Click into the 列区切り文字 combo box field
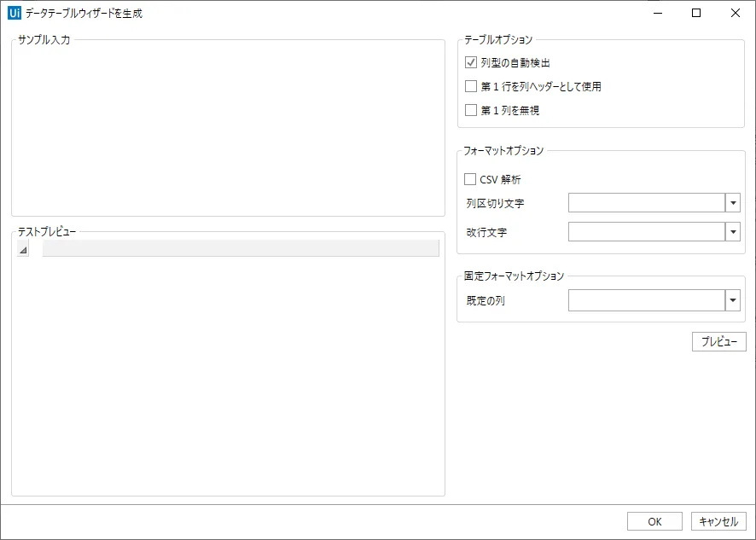Screen dimensions: 756x540 644,203
